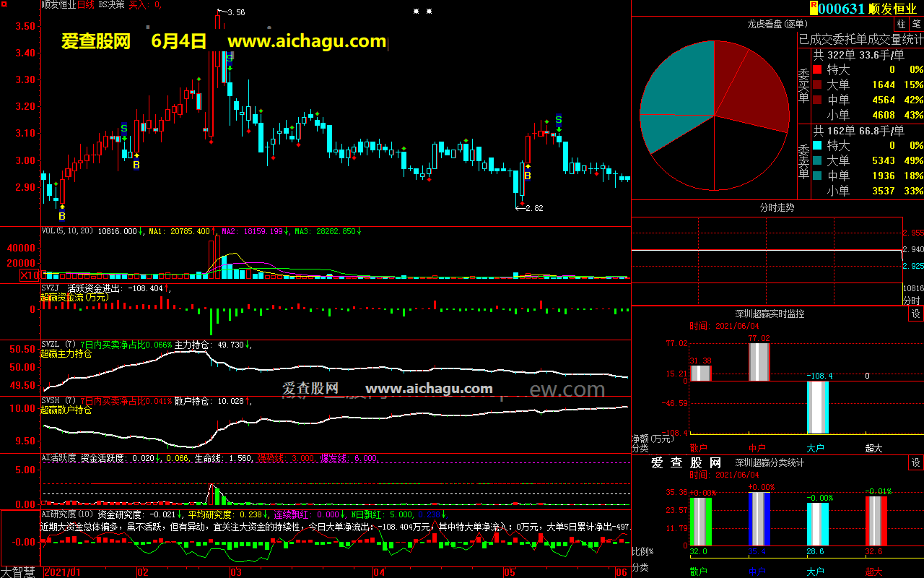The height and width of the screenshot is (578, 924).
Task: Click the yellow R marker beside code 000631
Action: click(814, 7)
